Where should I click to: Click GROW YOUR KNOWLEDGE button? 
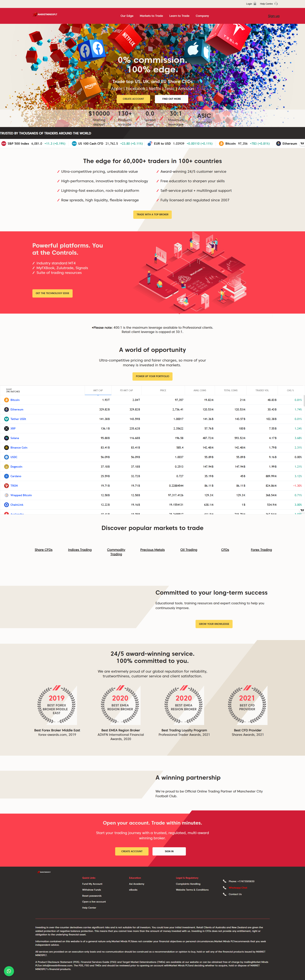pos(214,624)
